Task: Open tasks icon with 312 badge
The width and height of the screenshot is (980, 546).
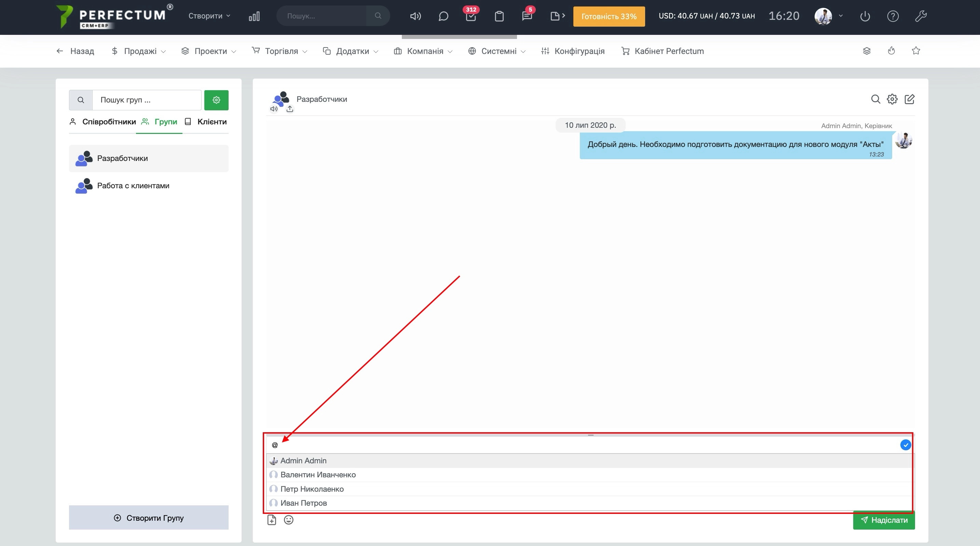Action: [471, 16]
